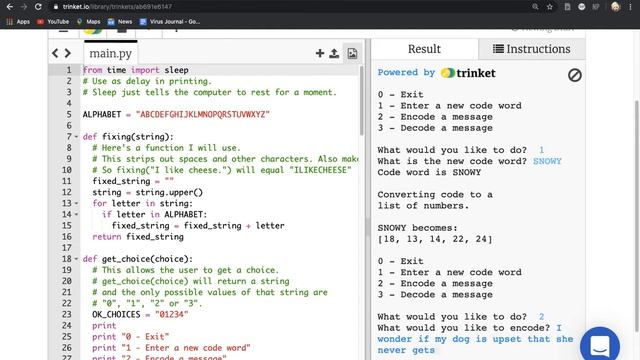Click the code editor vertical scrollbar
Screen dimensions: 640x360
point(362,101)
